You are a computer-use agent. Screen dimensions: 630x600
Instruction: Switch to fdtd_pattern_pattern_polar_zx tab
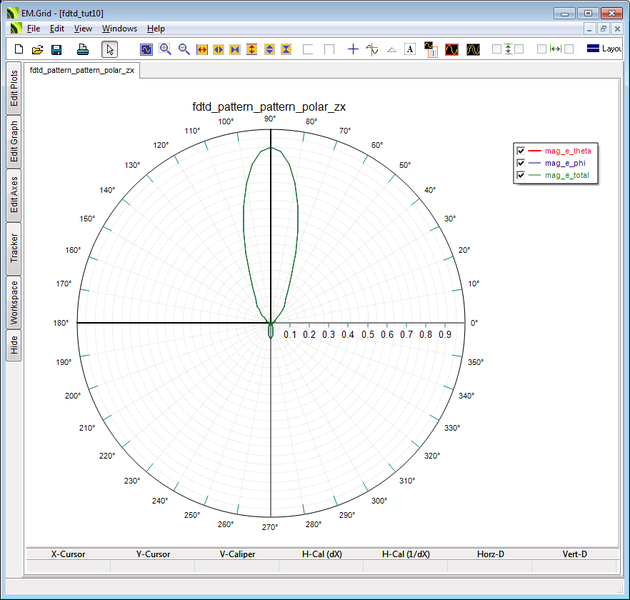click(x=82, y=71)
